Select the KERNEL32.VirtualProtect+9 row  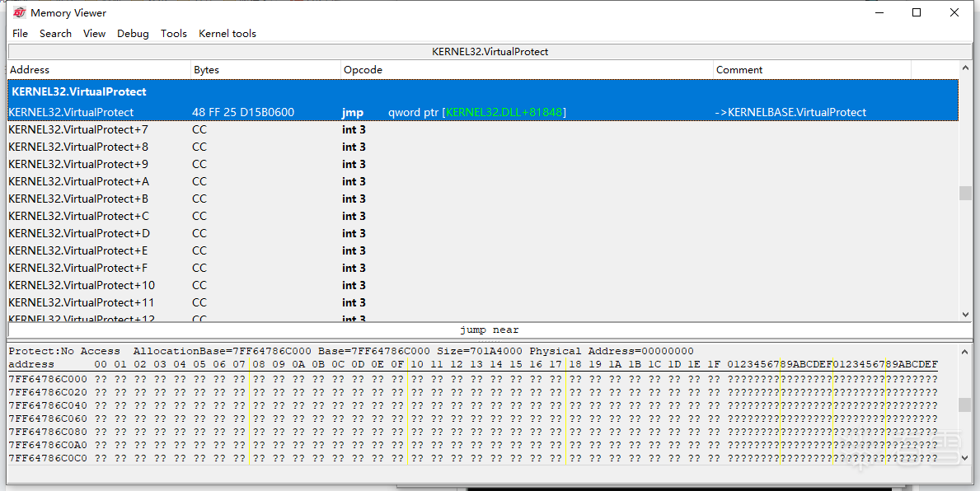pyautogui.click(x=482, y=164)
